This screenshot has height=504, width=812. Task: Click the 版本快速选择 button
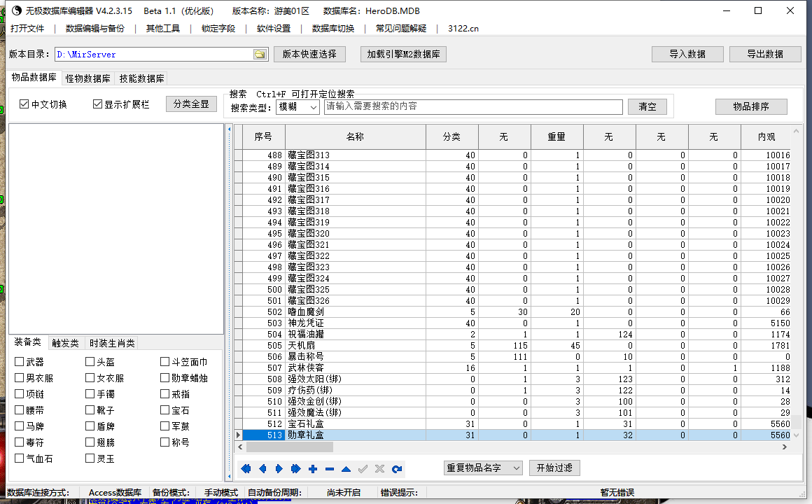(309, 54)
